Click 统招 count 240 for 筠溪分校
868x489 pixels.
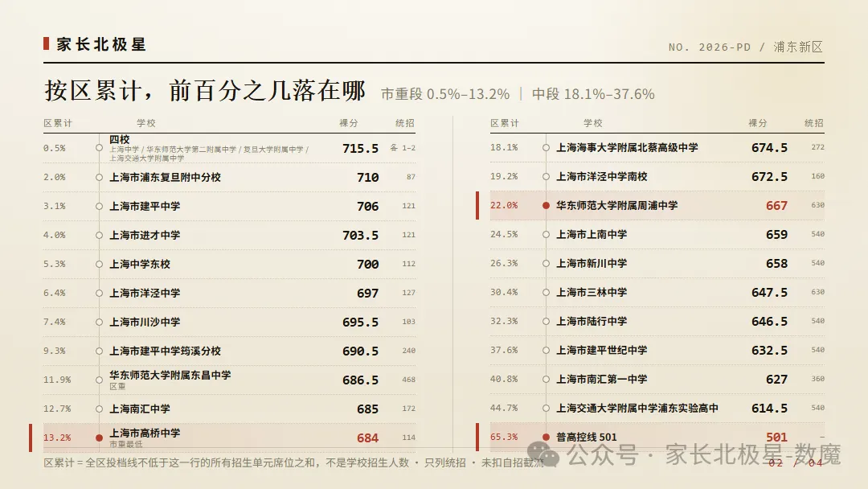(x=408, y=351)
